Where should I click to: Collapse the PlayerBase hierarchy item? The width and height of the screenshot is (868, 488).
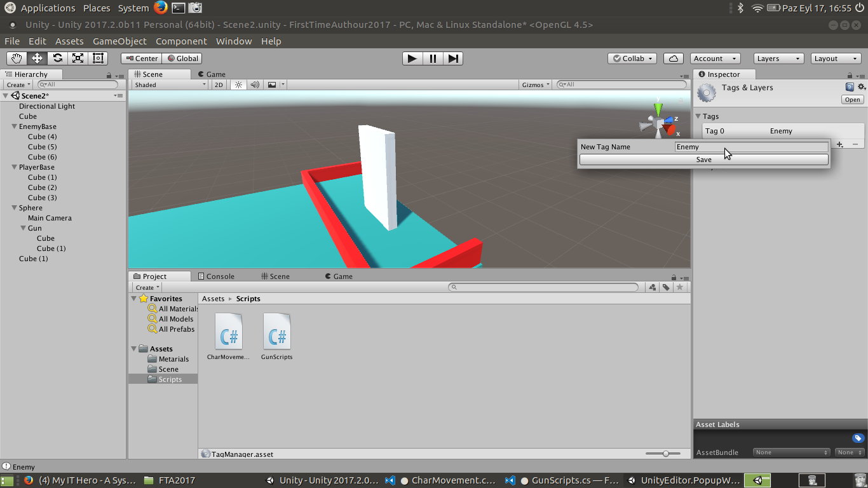coord(15,167)
